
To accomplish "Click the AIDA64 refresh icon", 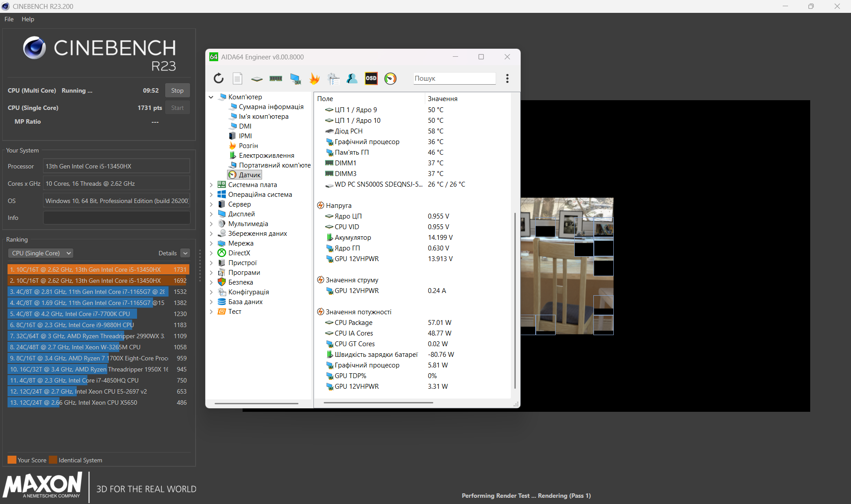I will click(219, 78).
